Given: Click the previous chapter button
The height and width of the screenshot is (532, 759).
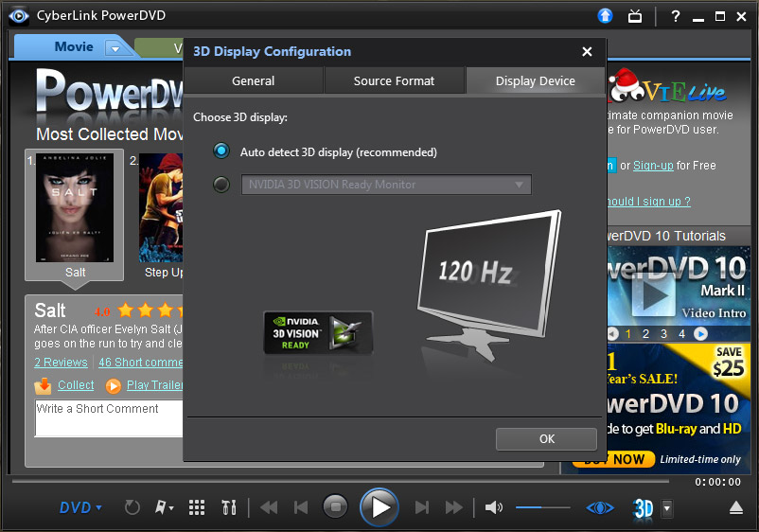Looking at the screenshot, I should pyautogui.click(x=301, y=507).
